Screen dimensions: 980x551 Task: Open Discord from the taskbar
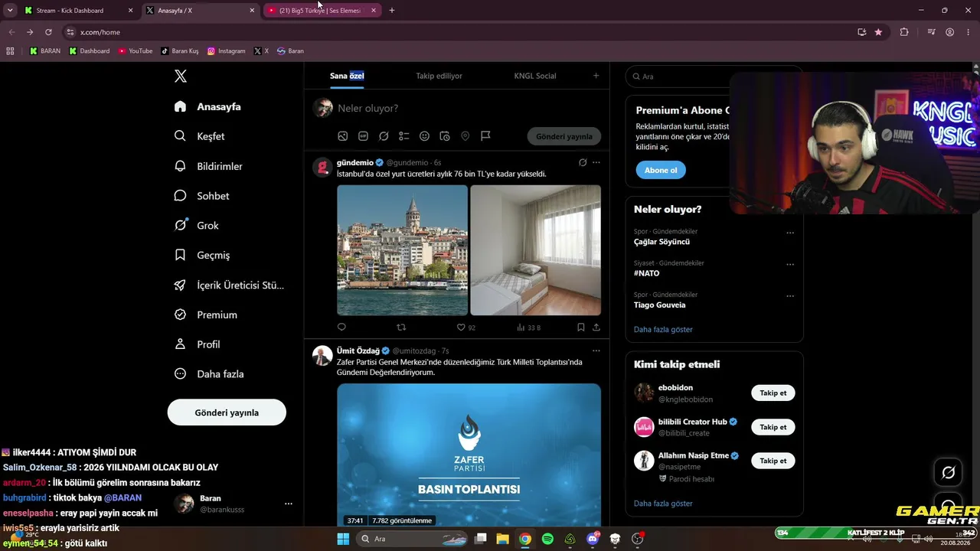[x=593, y=539]
